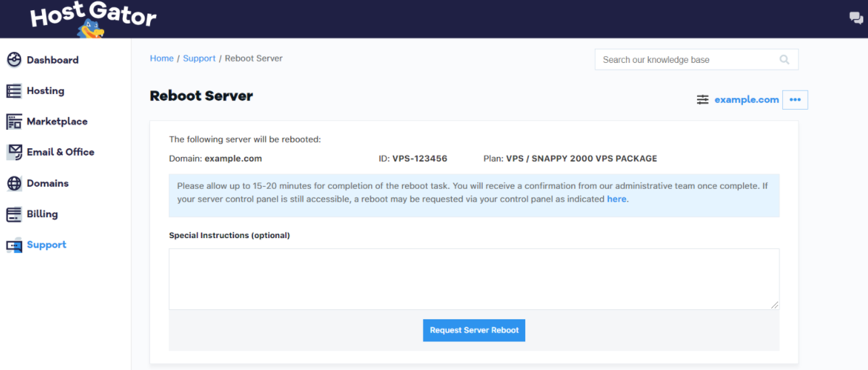The height and width of the screenshot is (370, 868).
Task: Click the example.com domain link
Action: point(746,99)
